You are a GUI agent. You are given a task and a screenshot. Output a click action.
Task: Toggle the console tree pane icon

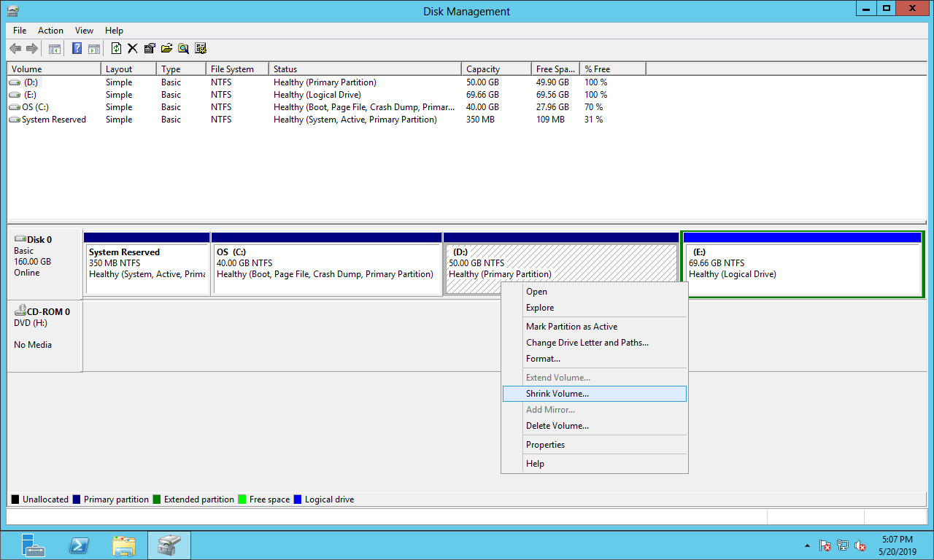(x=54, y=49)
